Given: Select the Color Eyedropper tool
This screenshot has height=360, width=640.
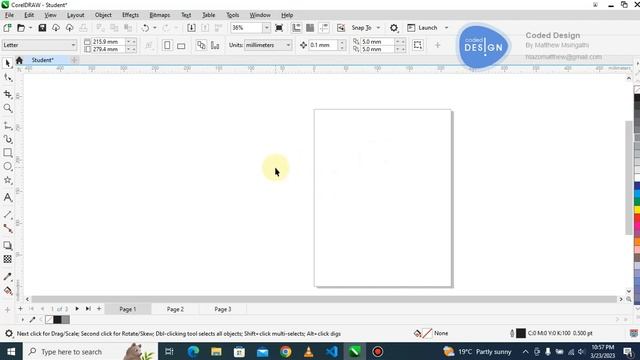Looking at the screenshot, I should click(x=7, y=276).
